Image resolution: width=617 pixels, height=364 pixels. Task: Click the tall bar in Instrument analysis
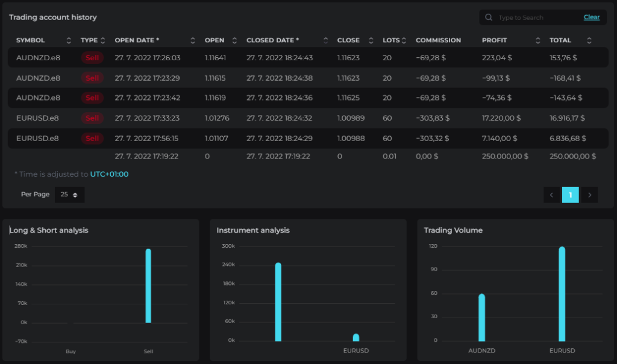click(x=278, y=302)
